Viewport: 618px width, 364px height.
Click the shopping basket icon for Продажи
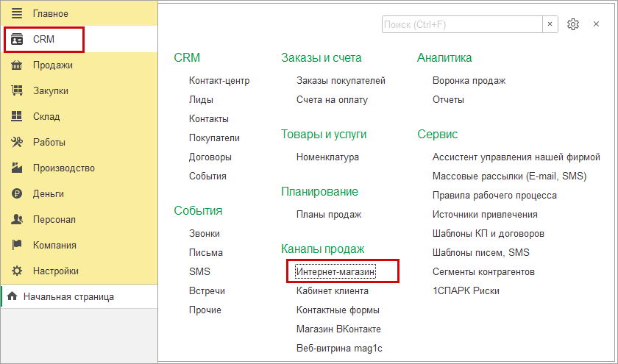coord(18,65)
